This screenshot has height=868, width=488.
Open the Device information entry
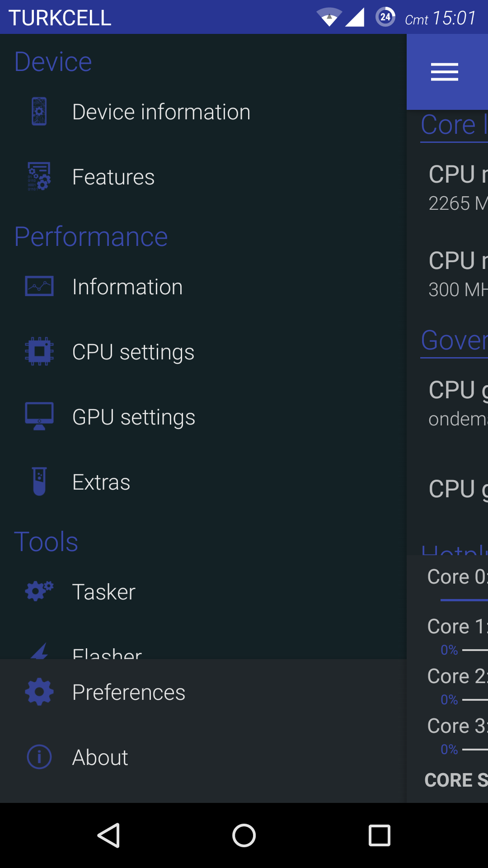(x=203, y=112)
